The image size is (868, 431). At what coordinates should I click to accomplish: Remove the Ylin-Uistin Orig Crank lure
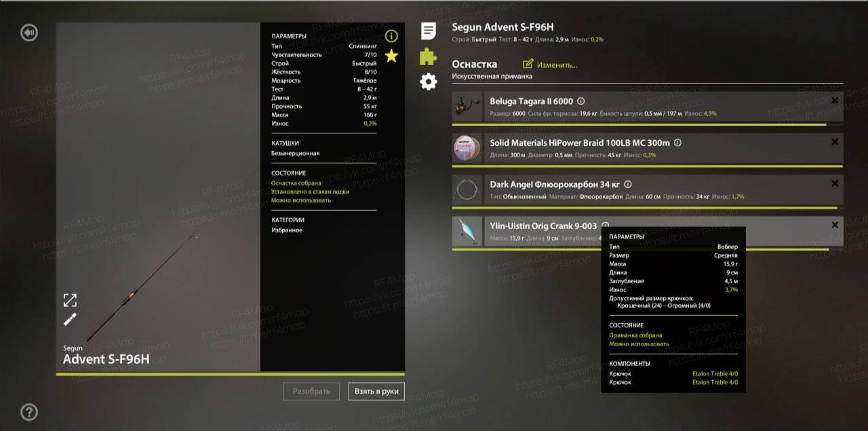(x=835, y=225)
